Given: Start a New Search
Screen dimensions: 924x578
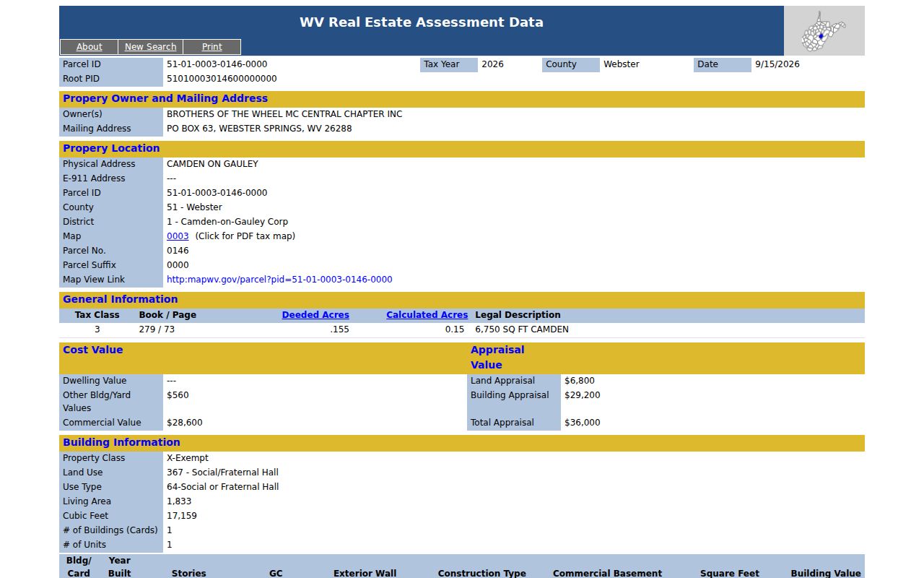Looking at the screenshot, I should coord(150,47).
